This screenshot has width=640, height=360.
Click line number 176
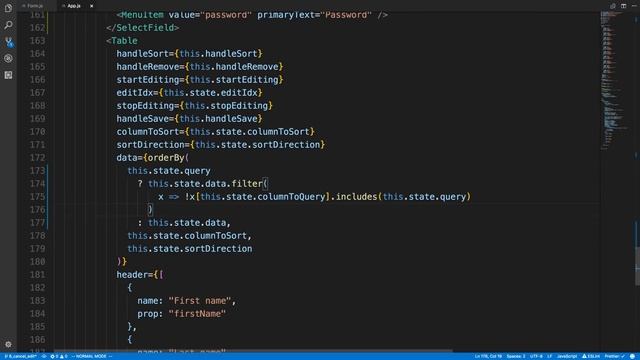[37, 210]
